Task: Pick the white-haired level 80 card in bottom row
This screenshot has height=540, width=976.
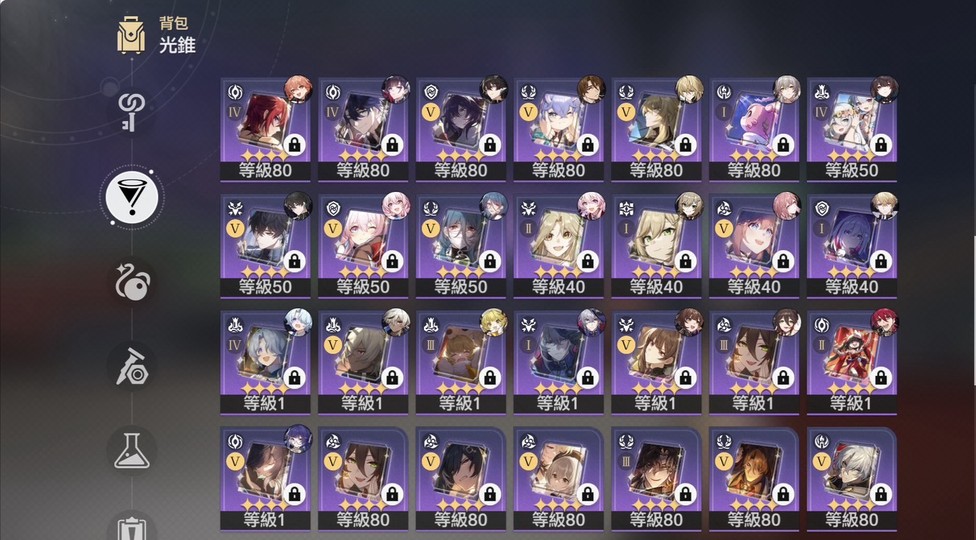Action: [x=852, y=479]
